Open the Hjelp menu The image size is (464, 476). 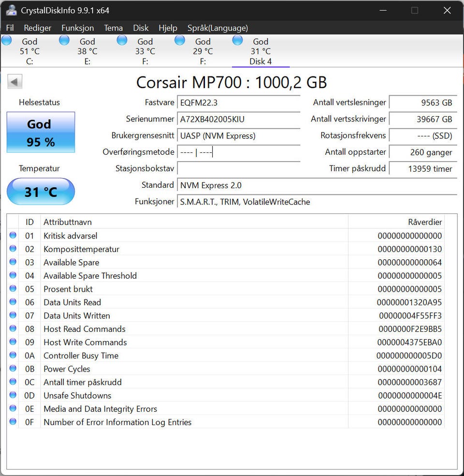coord(168,28)
